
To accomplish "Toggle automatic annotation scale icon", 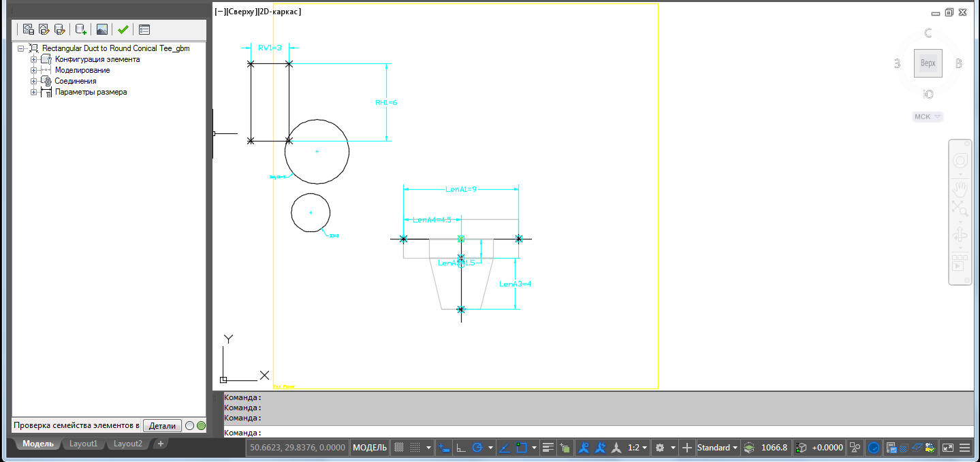I will coord(600,448).
